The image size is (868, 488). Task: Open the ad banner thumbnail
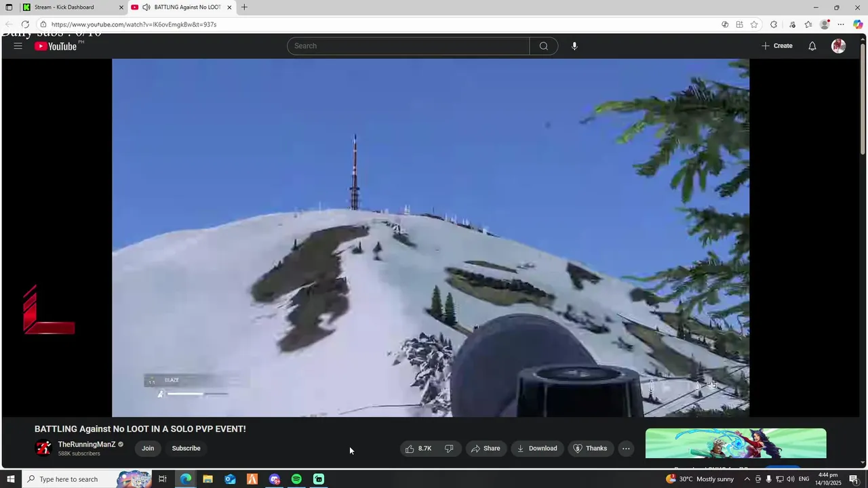(736, 443)
